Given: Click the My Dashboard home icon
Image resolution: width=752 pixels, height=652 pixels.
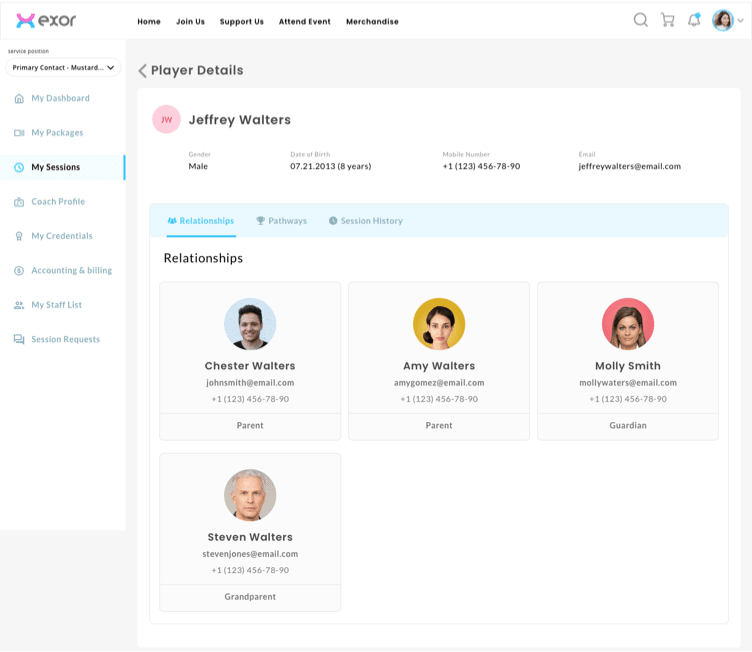Looking at the screenshot, I should click(19, 99).
